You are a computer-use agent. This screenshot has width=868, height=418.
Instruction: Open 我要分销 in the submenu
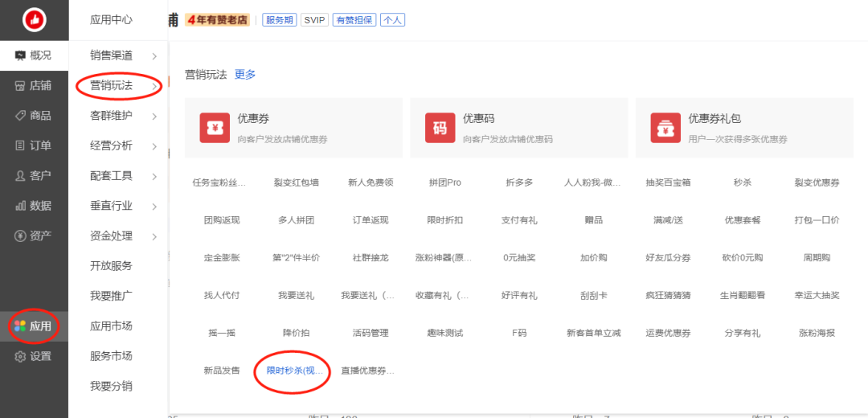pyautogui.click(x=111, y=387)
